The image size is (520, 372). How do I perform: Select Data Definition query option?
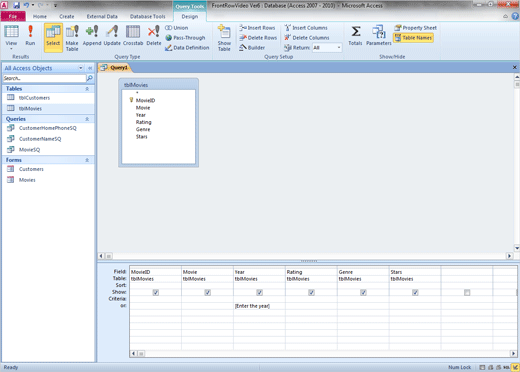pos(187,48)
